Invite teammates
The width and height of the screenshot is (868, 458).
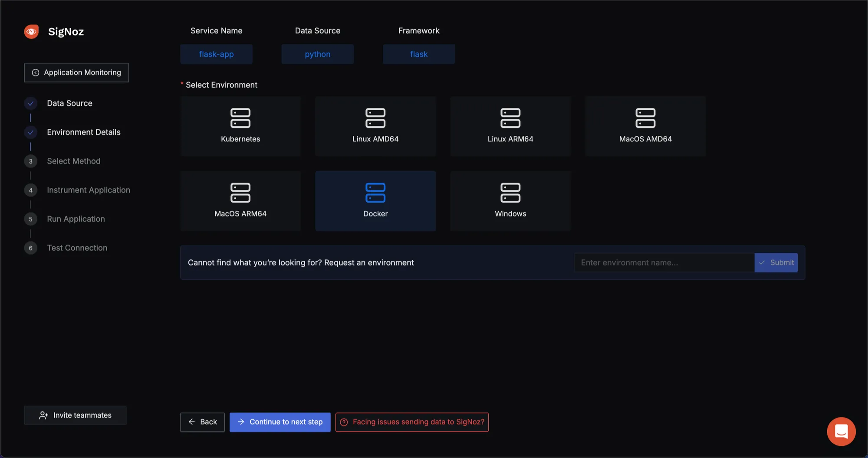(76, 415)
